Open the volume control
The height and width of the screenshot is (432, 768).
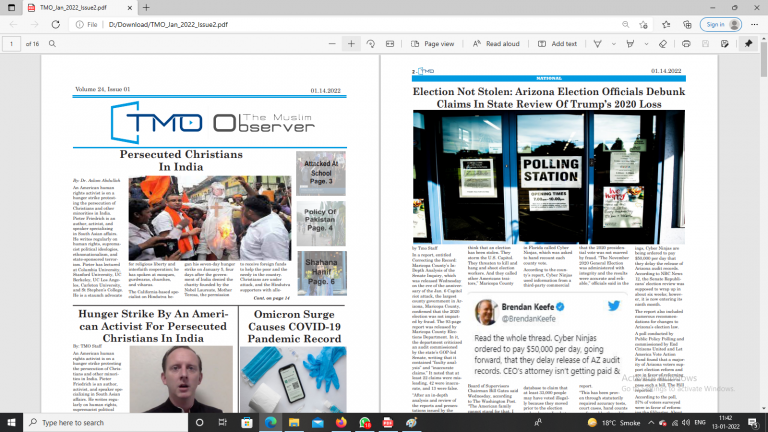coord(686,423)
